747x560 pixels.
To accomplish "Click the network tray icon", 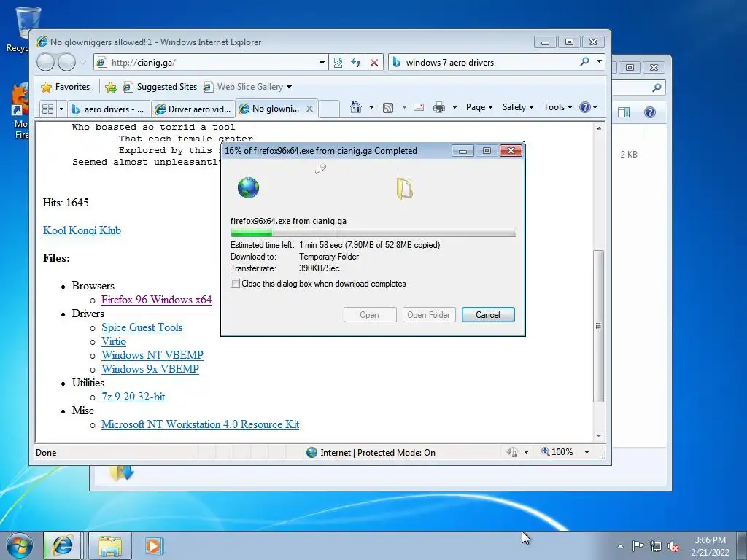I will [x=656, y=546].
